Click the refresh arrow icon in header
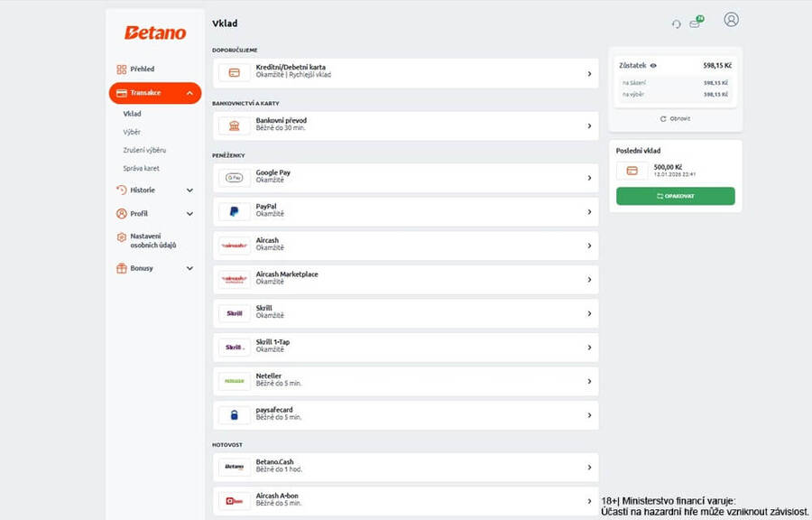The width and height of the screenshot is (812, 520). pos(676,23)
